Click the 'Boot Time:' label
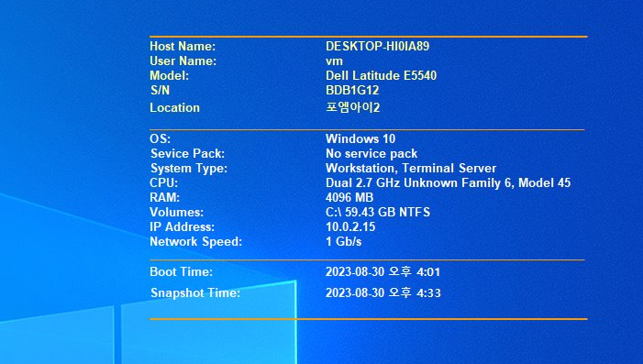Image resolution: width=643 pixels, height=364 pixels. point(182,271)
